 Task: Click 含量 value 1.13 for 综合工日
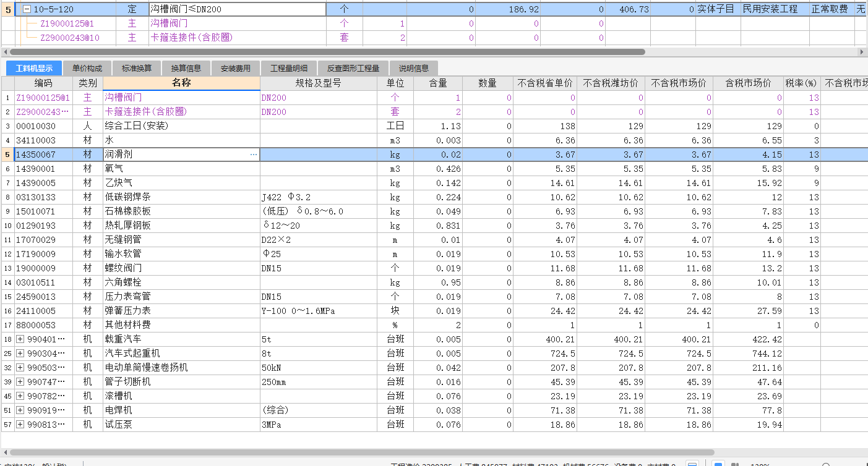coord(438,126)
